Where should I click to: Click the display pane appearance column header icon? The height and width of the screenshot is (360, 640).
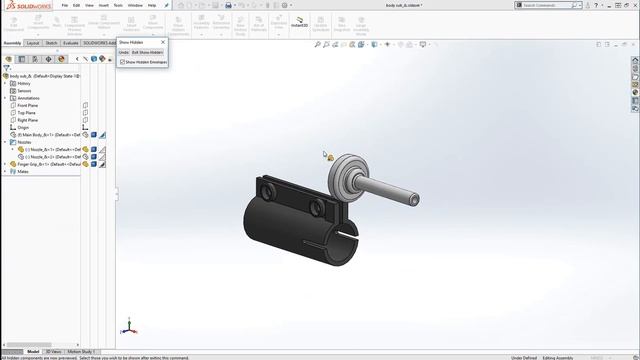point(102,59)
